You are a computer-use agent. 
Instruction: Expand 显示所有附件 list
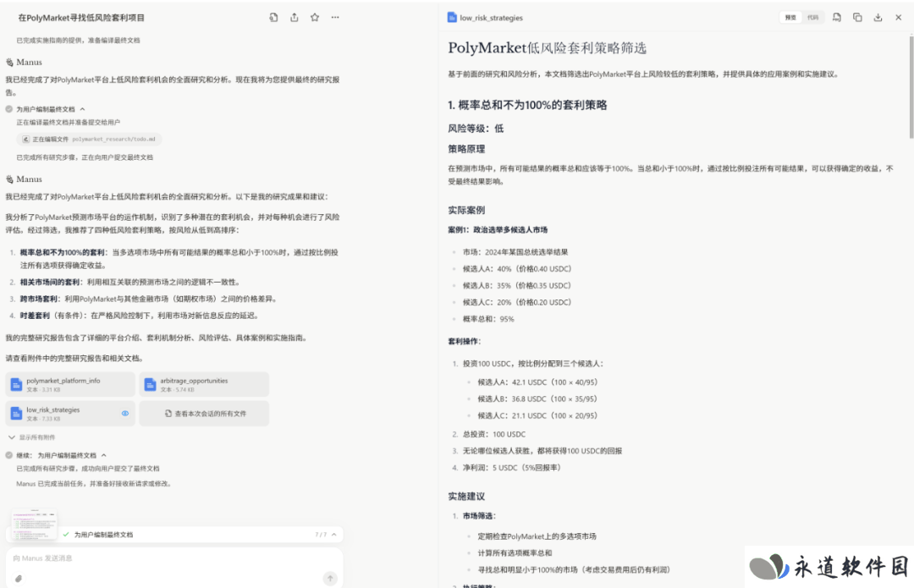(32, 437)
